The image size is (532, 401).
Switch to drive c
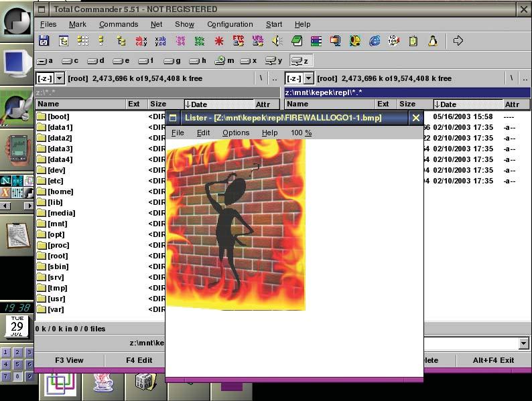coord(70,61)
